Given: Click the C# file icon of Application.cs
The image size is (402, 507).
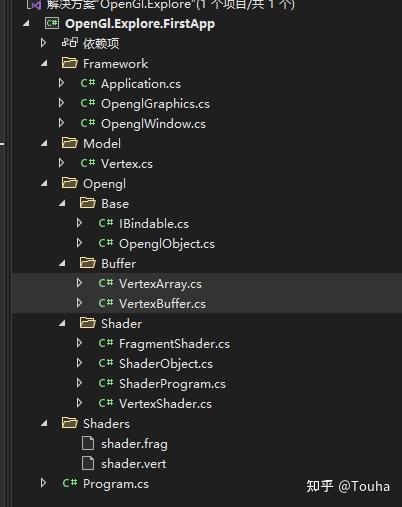Looking at the screenshot, I should point(88,83).
